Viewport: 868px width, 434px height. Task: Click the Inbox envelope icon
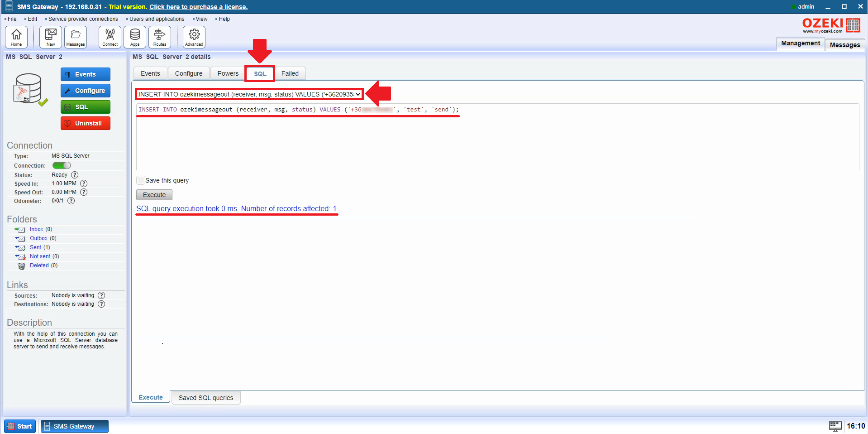coord(20,230)
